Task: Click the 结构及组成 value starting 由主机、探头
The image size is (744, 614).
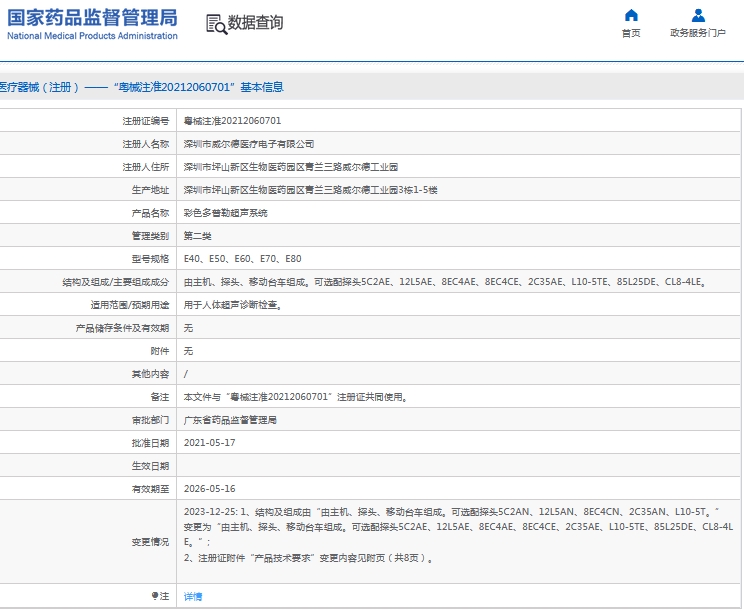Action: click(x=445, y=282)
